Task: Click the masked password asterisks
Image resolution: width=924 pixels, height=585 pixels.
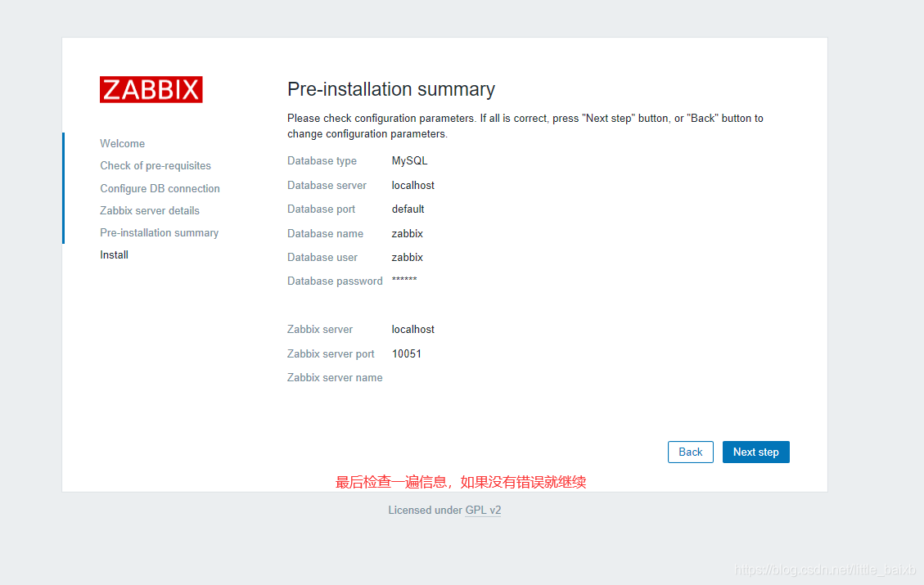Action: point(404,279)
